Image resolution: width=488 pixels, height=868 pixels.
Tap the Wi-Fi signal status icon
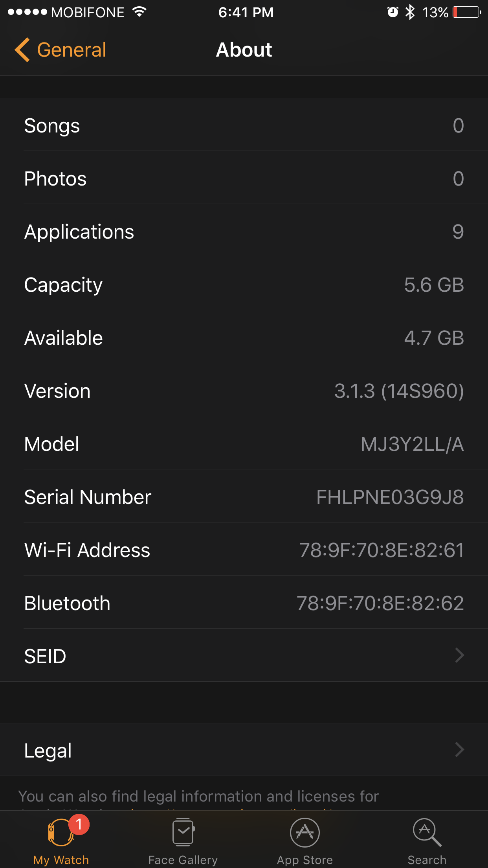pyautogui.click(x=139, y=12)
